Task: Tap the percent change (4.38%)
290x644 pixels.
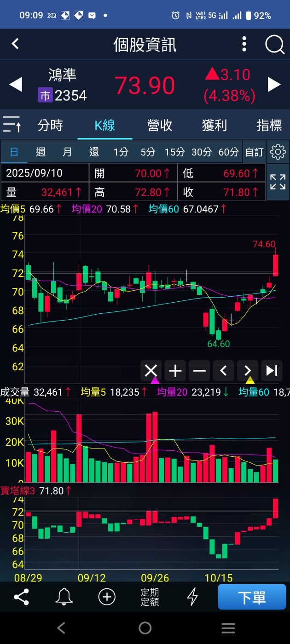Action: point(229,96)
